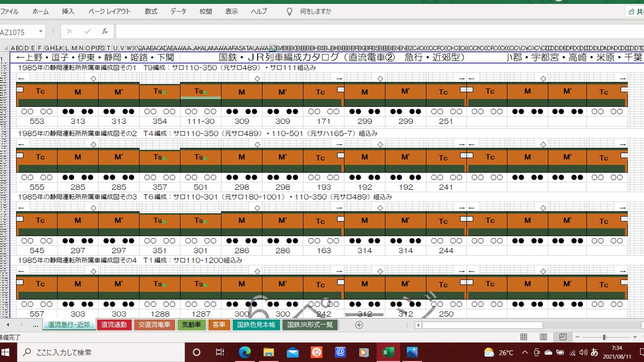644x362 pixels.
Task: Expand the system tray hidden icons chevron
Action: click(x=524, y=352)
